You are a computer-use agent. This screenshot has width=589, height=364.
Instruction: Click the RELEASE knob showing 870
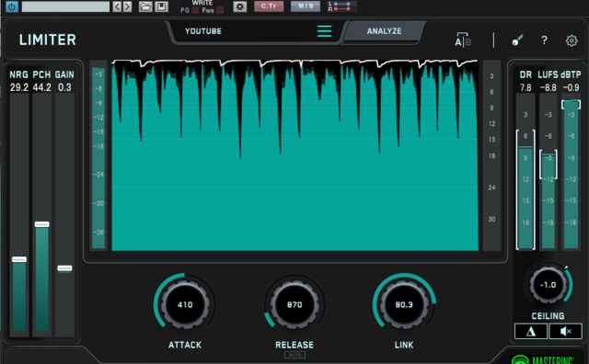294,304
